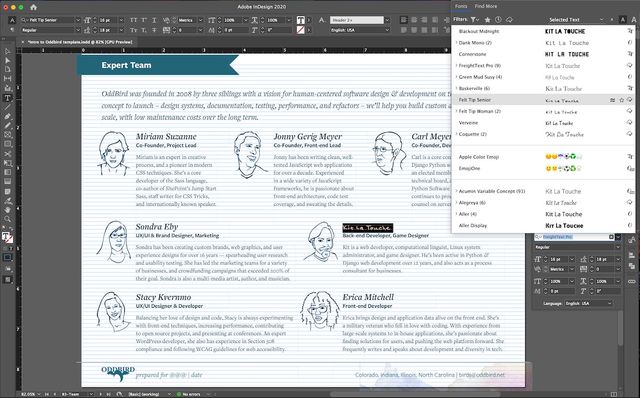The width and height of the screenshot is (640, 398).
Task: Toggle Underline formatting
Action: [x=154, y=20]
